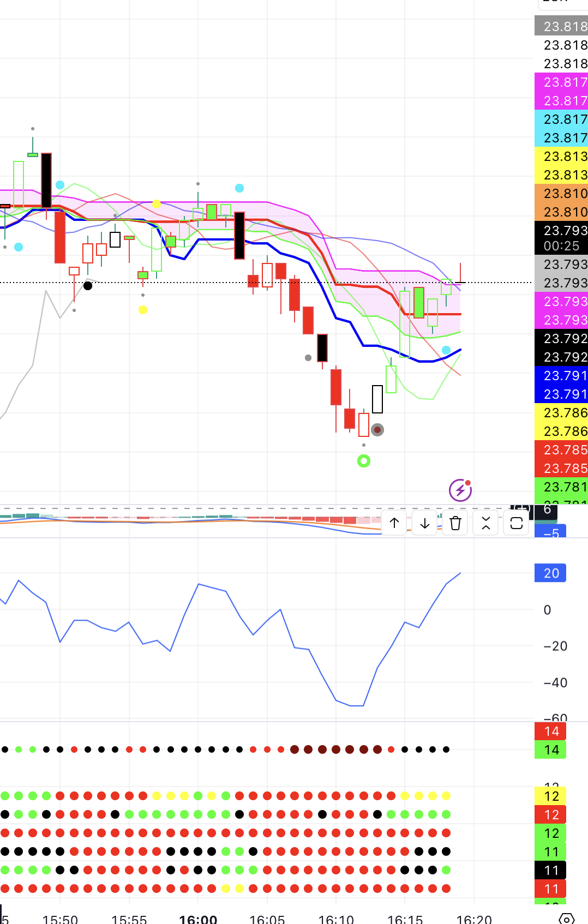This screenshot has height=924, width=588.
Task: Select the large black candle near 16:03
Action: click(239, 236)
